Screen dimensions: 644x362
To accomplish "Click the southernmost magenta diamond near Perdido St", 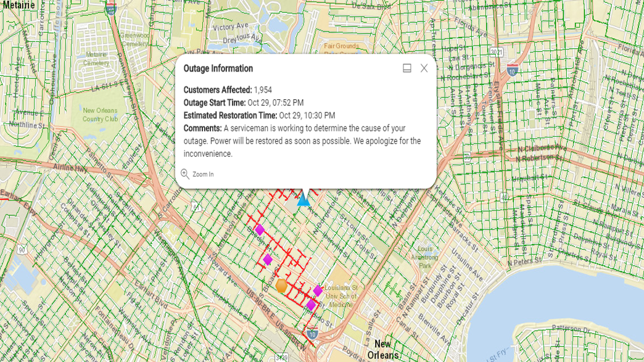I will (x=311, y=305).
